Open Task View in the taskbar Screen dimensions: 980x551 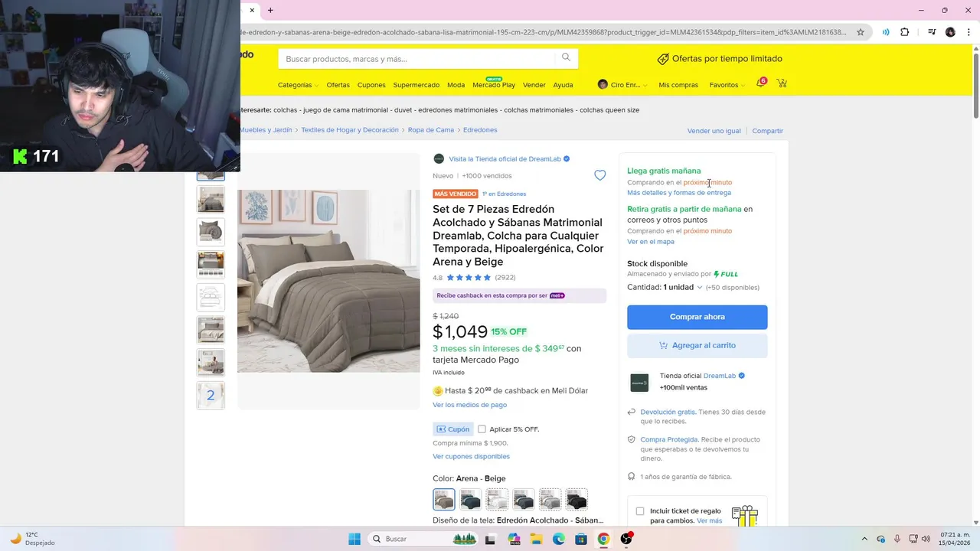point(490,539)
